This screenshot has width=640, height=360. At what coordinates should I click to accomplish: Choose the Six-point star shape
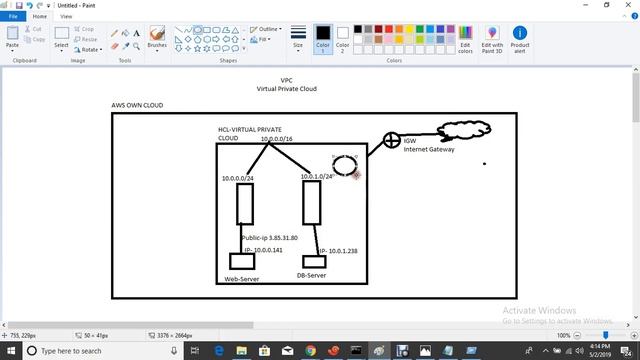pyautogui.click(x=207, y=49)
